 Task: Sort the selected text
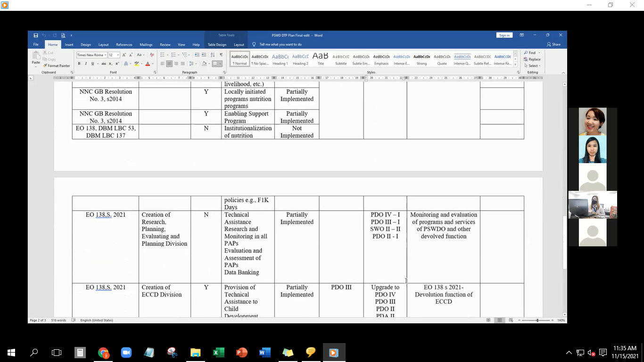(212, 55)
